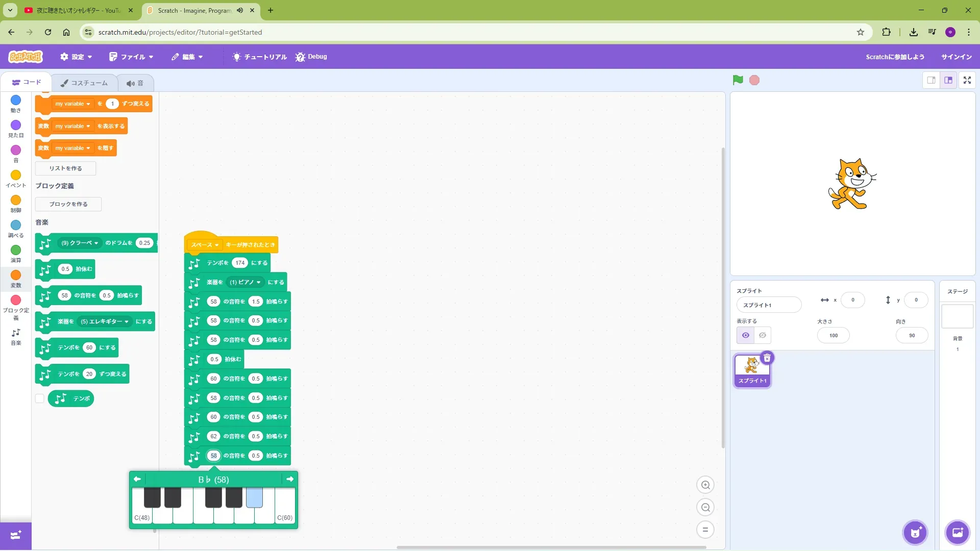Screen dimensions: 980x551
Task: Zoom in on the code workspace
Action: pyautogui.click(x=705, y=485)
